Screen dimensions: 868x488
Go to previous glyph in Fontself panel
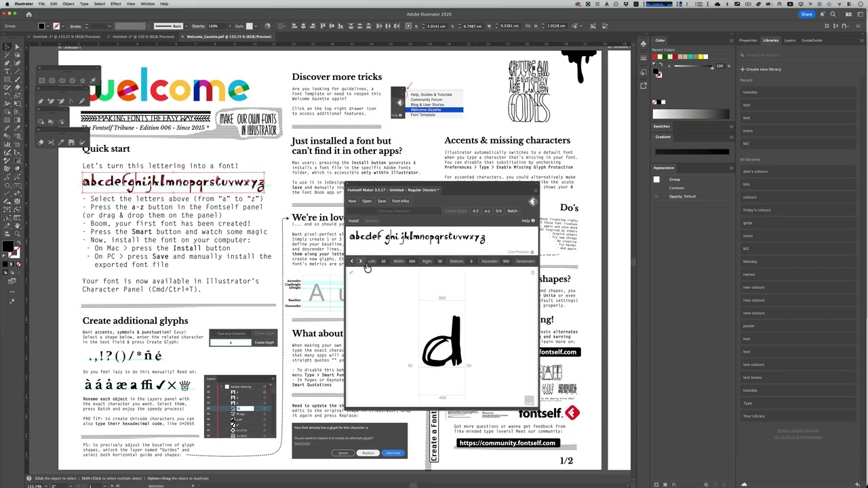(x=351, y=261)
